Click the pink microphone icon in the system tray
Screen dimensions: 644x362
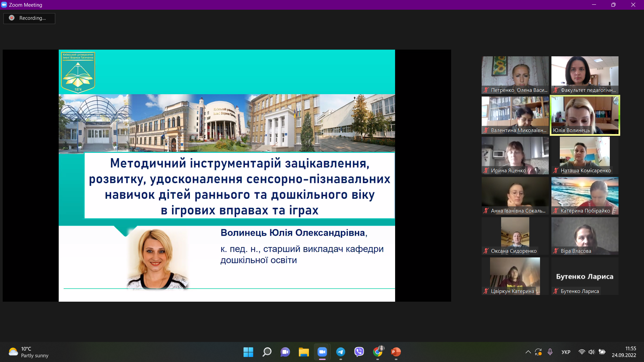point(550,352)
